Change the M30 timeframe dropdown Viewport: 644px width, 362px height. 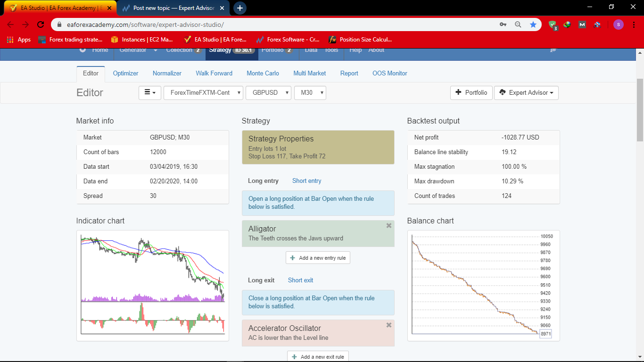pos(310,93)
